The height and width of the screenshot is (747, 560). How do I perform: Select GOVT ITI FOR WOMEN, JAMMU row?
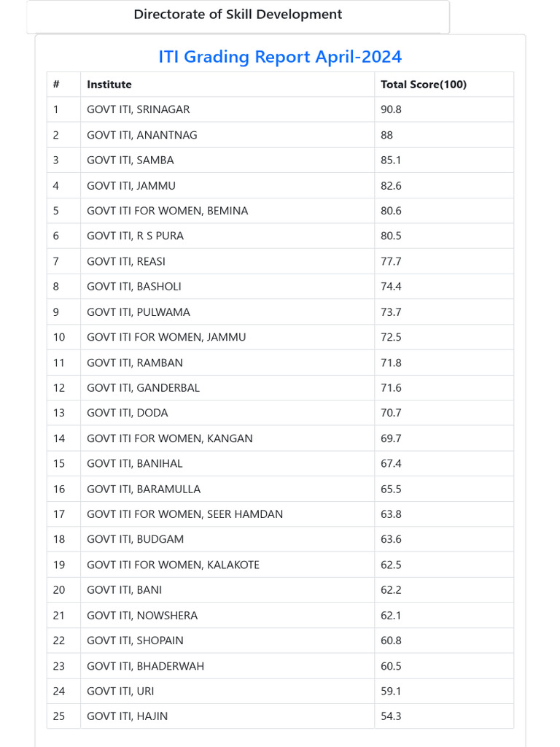click(x=280, y=337)
